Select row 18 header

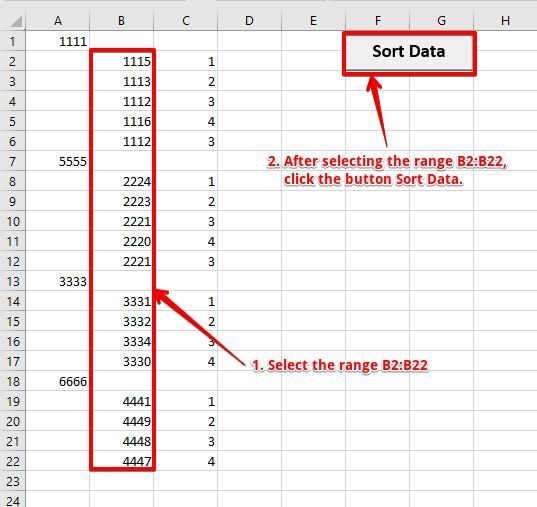click(x=13, y=381)
